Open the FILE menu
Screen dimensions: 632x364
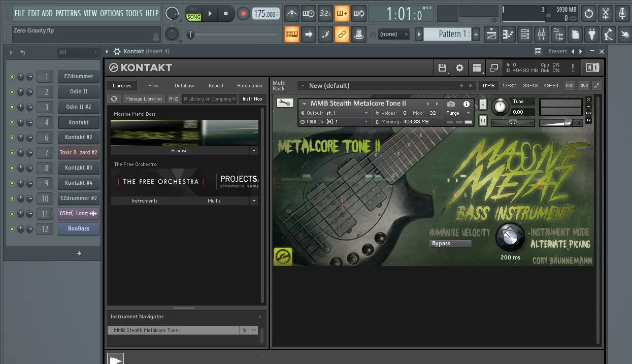pyautogui.click(x=19, y=13)
